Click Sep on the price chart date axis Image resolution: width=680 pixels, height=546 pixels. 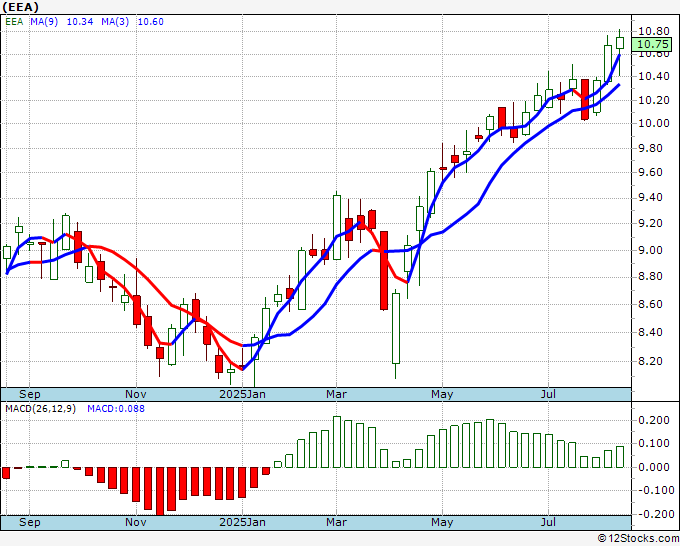pos(29,394)
